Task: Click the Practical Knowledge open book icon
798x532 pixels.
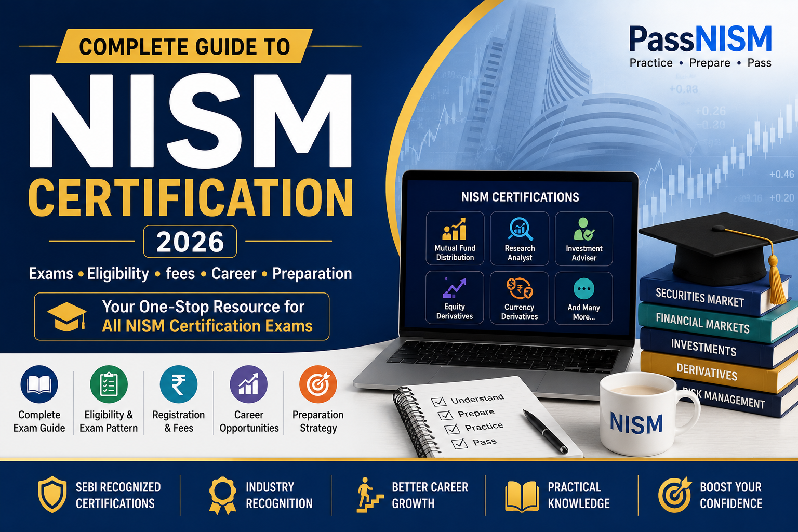Action: pyautogui.click(x=522, y=496)
